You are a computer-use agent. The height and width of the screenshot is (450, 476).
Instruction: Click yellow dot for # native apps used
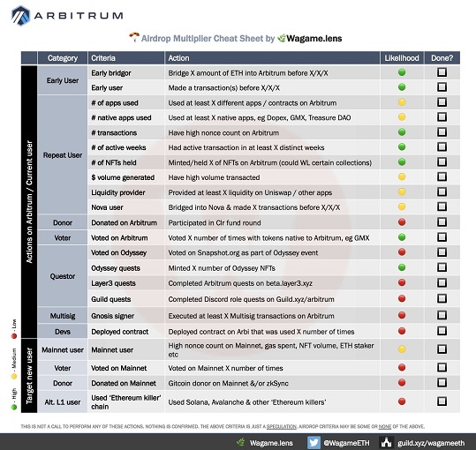click(x=402, y=117)
